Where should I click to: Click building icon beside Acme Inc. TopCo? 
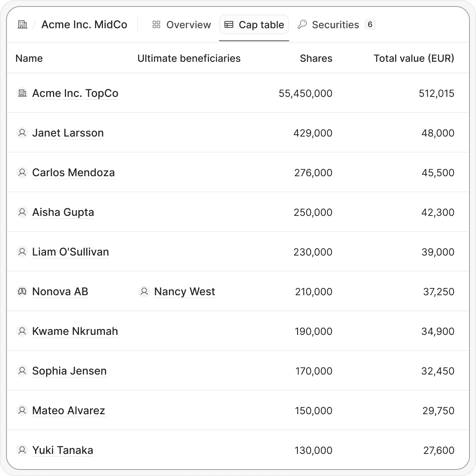click(23, 93)
